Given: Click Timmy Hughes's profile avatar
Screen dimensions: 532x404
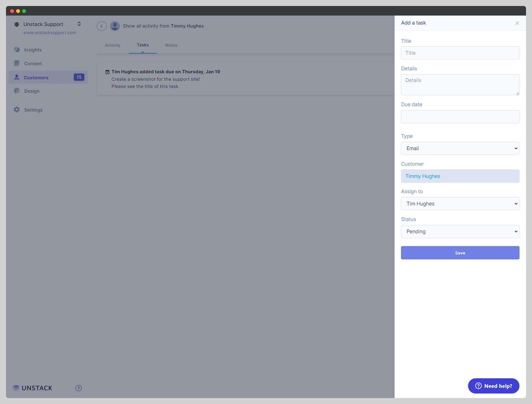Looking at the screenshot, I should pyautogui.click(x=115, y=26).
